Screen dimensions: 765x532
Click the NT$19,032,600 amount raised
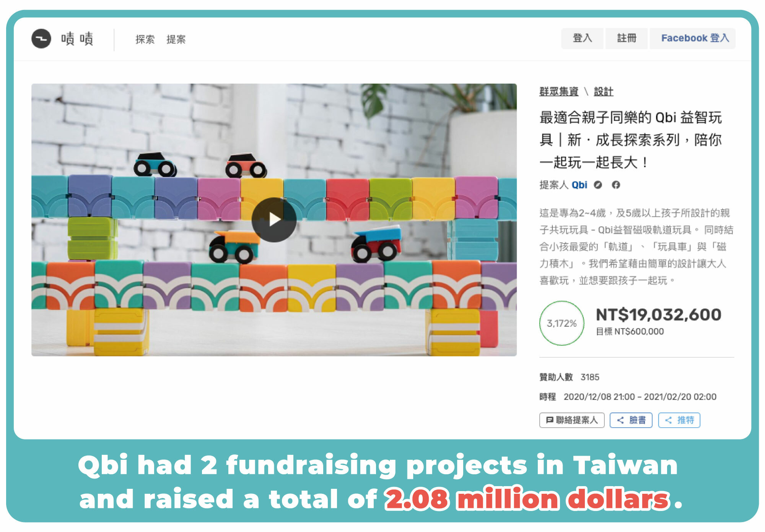point(659,315)
